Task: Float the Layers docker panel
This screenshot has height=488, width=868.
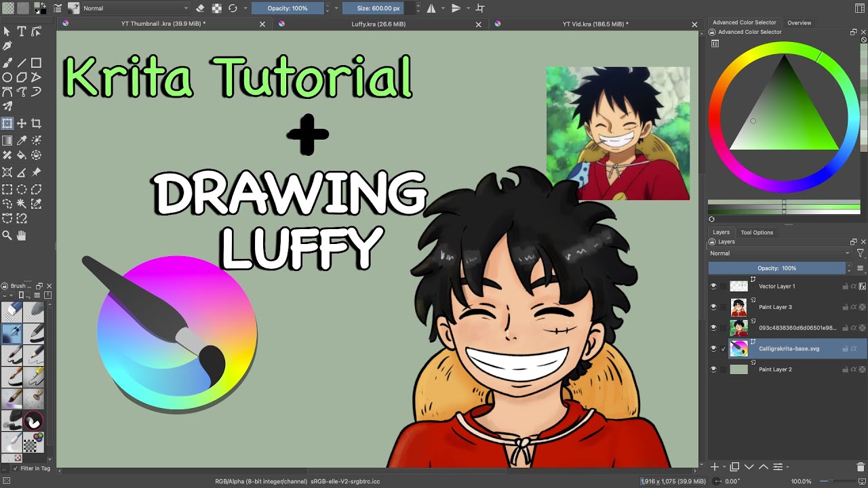Action: click(854, 241)
